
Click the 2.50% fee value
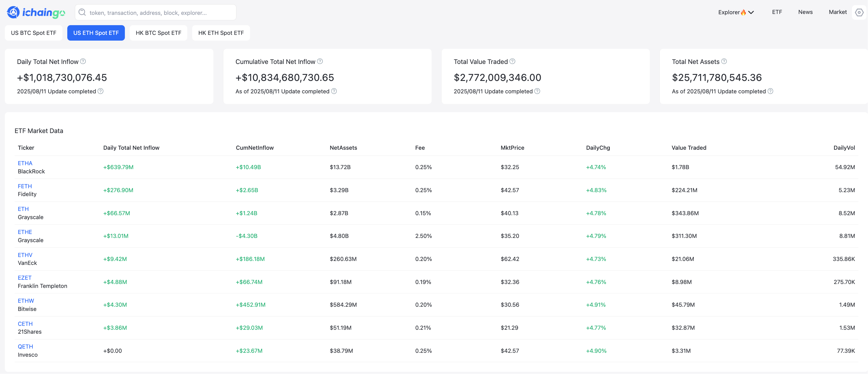(x=424, y=236)
